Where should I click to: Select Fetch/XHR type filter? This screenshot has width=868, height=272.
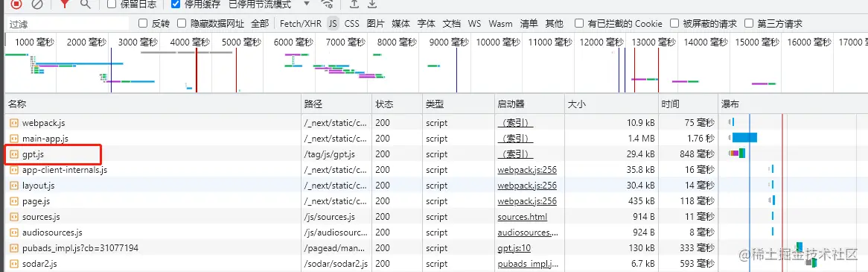(301, 23)
